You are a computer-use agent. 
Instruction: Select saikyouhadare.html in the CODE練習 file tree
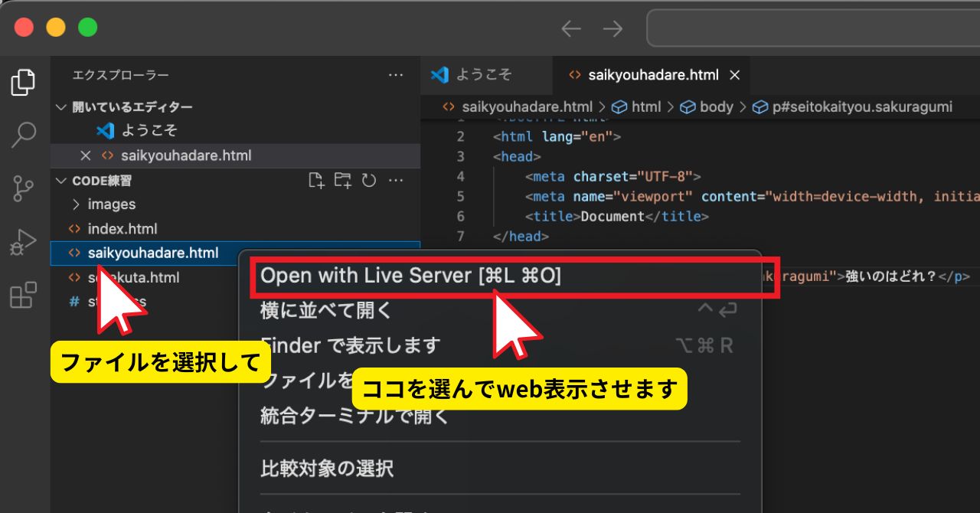153,253
